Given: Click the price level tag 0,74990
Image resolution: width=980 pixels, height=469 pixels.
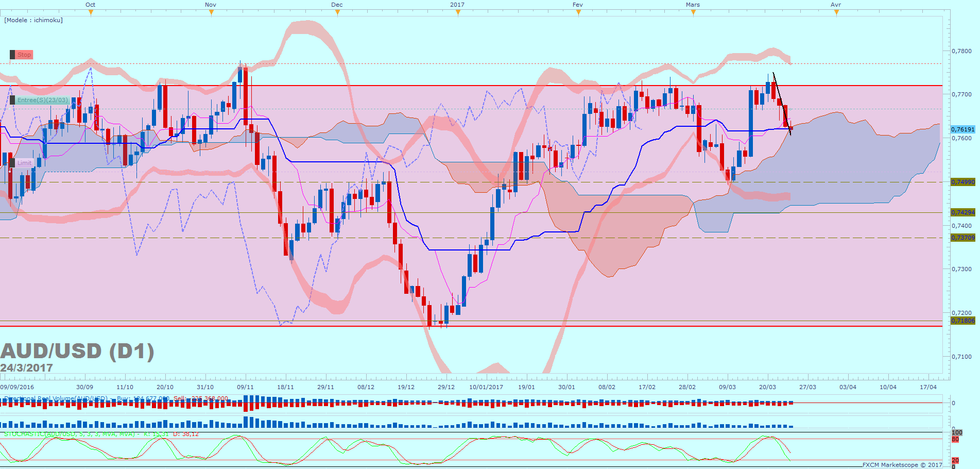Looking at the screenshot, I should point(962,182).
